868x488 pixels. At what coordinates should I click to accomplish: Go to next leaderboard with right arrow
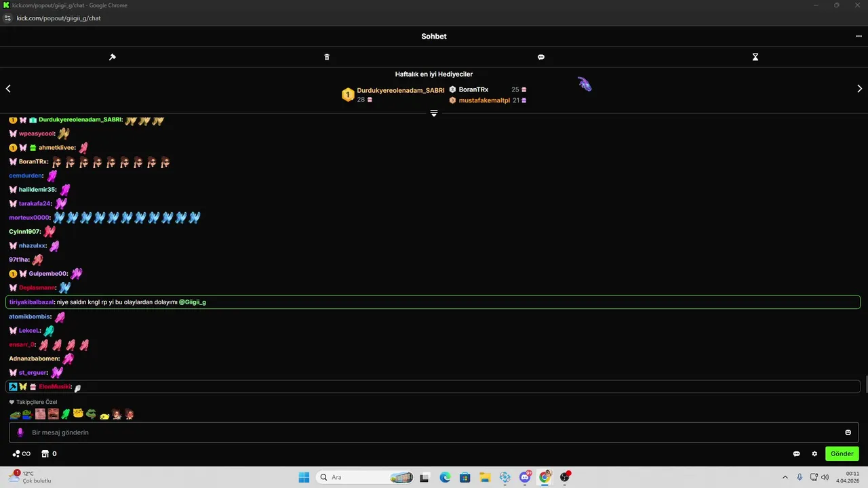click(860, 88)
